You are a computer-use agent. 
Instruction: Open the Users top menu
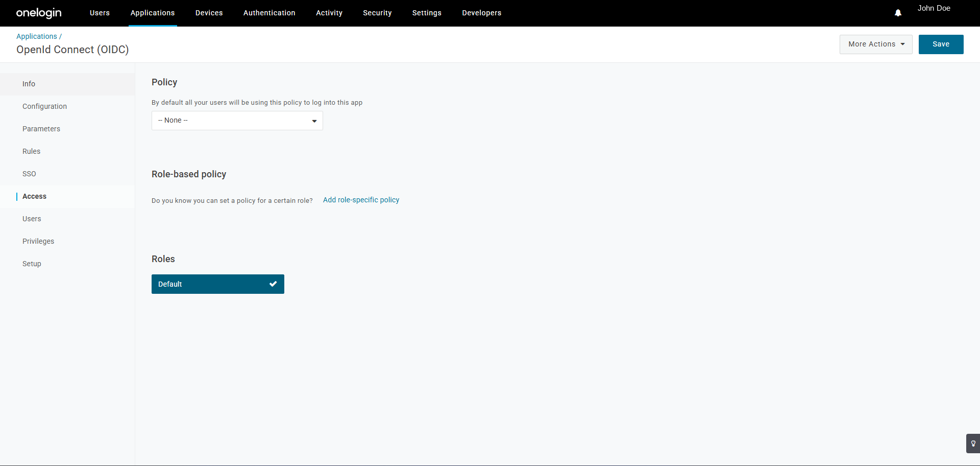click(100, 13)
